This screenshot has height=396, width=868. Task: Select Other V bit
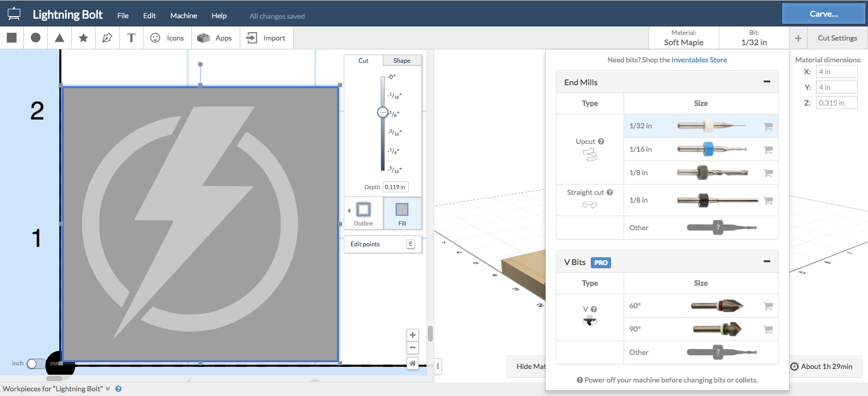pyautogui.click(x=701, y=352)
